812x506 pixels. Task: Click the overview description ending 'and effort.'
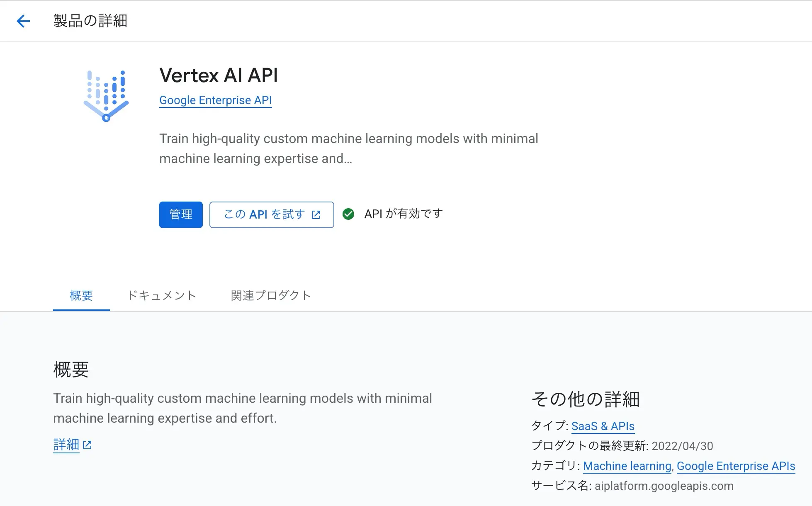[243, 408]
